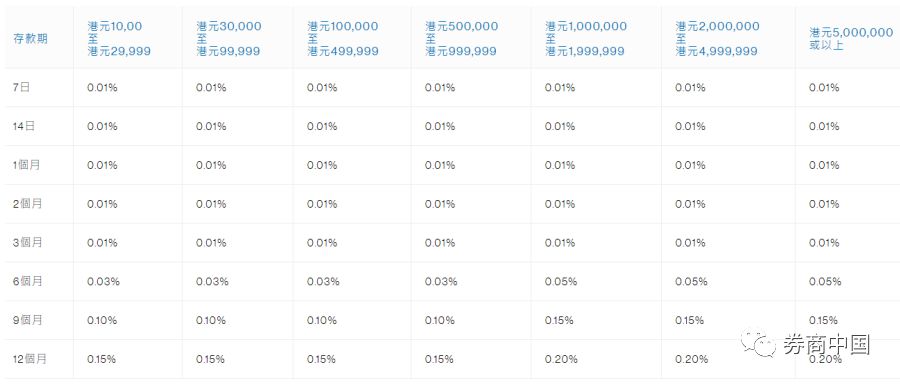Screen dimensions: 900x384
Task: Click the 存款期 column header
Action: pyautogui.click(x=30, y=38)
